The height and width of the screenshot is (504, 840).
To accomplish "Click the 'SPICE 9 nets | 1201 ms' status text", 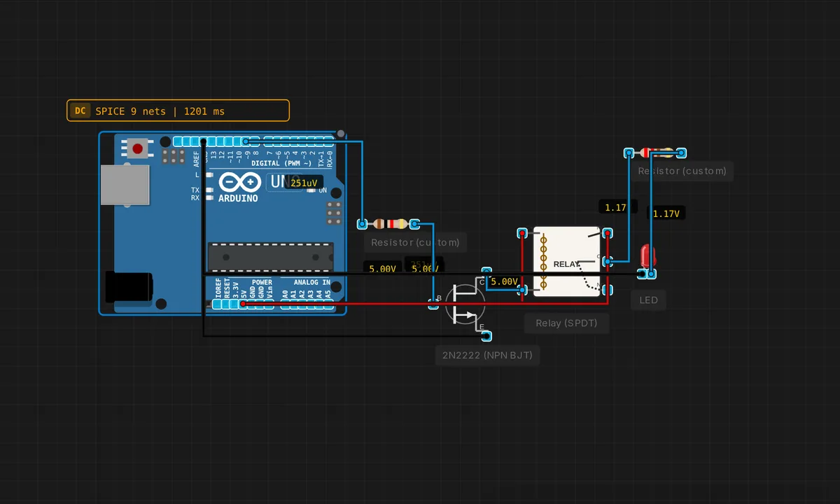I will (160, 111).
